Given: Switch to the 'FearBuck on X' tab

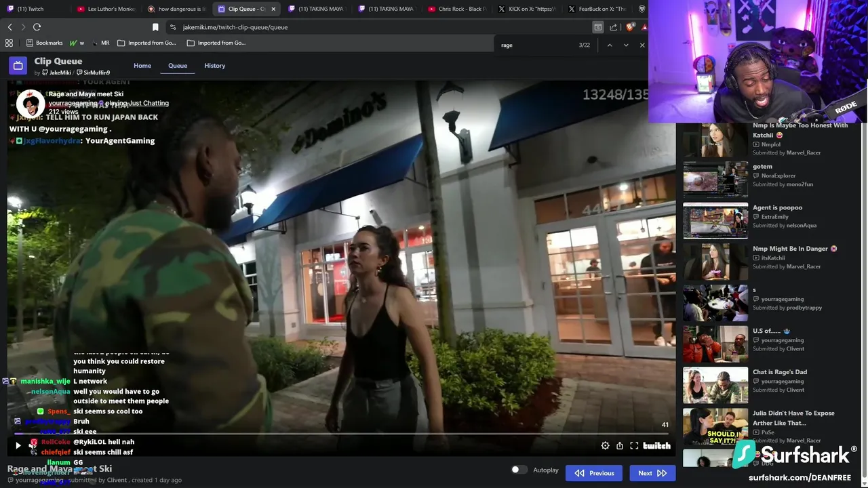Looking at the screenshot, I should (x=597, y=9).
